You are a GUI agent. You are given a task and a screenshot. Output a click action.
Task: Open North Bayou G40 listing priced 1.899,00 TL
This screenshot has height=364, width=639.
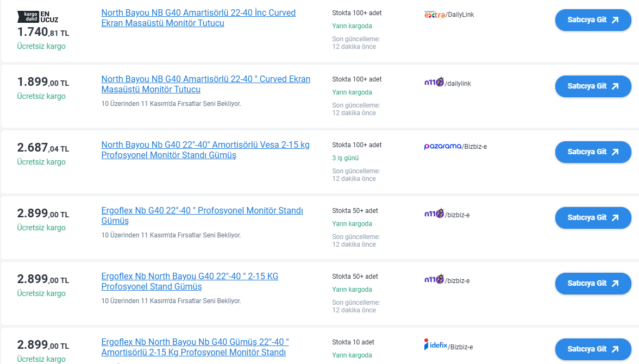(x=206, y=84)
